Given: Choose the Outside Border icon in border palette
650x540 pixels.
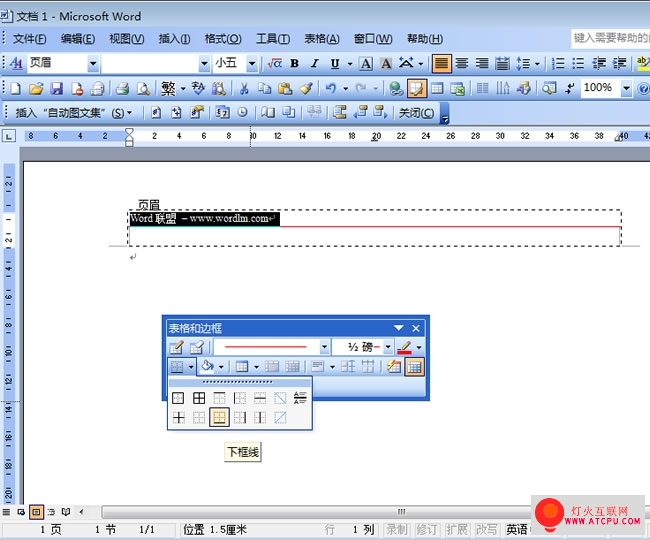Looking at the screenshot, I should [178, 398].
